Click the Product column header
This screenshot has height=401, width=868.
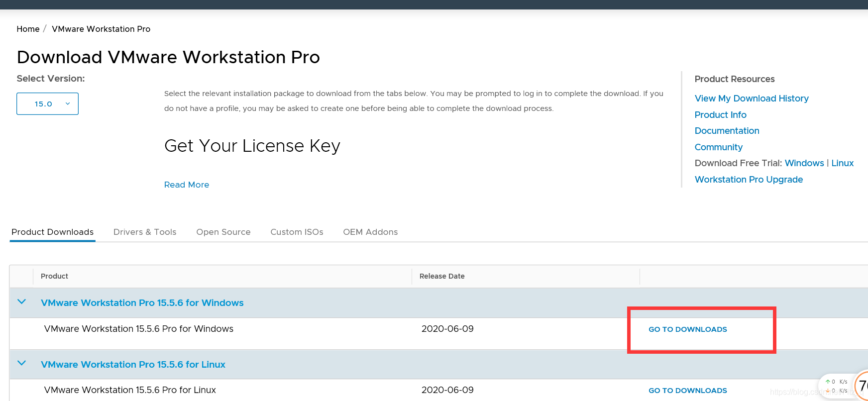(x=54, y=276)
